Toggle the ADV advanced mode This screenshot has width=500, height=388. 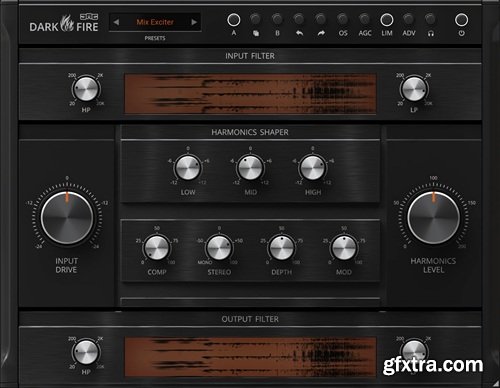click(x=408, y=19)
